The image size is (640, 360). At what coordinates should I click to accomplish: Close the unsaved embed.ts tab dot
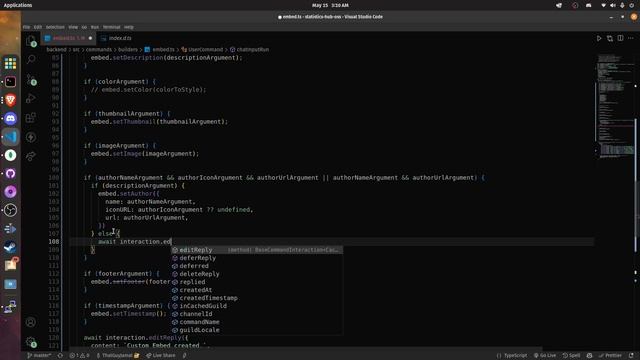click(x=90, y=38)
